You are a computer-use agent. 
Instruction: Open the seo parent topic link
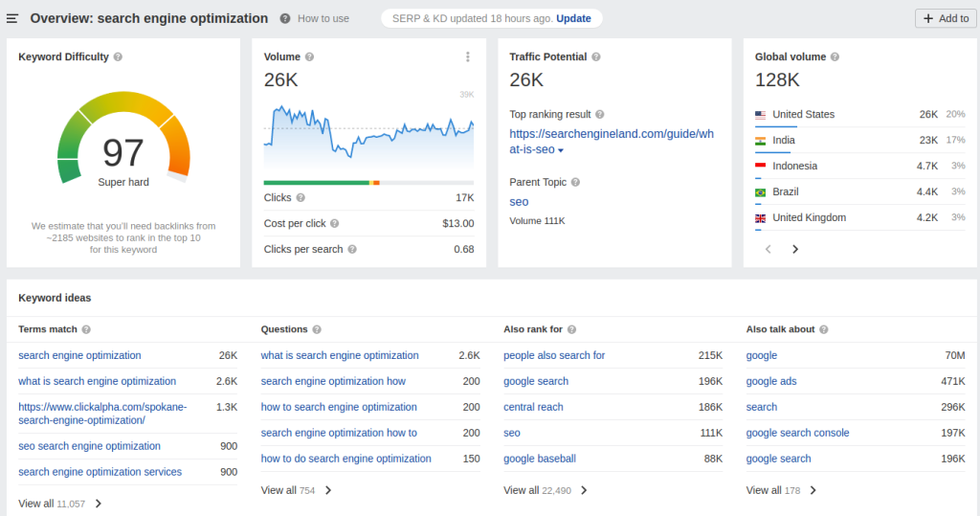(519, 202)
